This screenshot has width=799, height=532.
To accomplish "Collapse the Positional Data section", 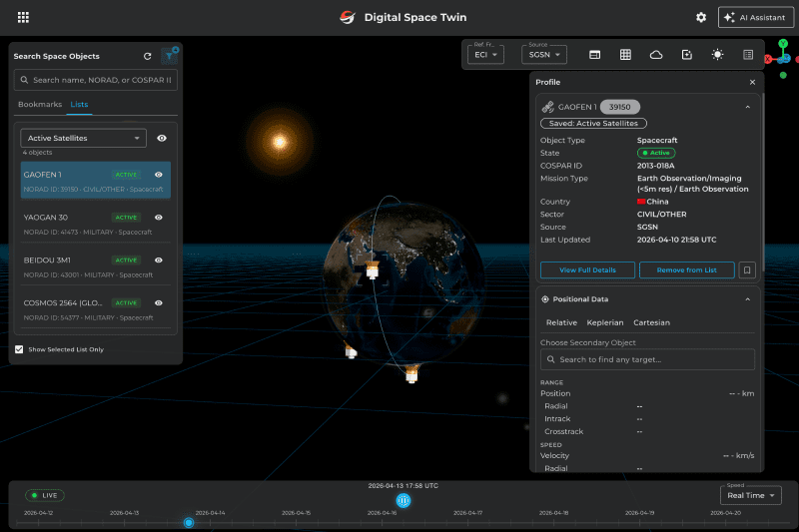I will click(x=747, y=299).
